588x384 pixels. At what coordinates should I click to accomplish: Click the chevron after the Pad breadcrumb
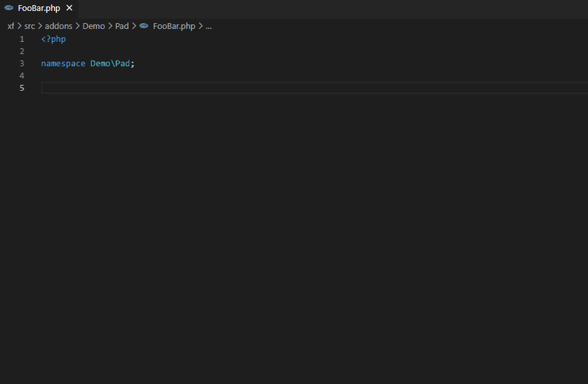point(134,26)
